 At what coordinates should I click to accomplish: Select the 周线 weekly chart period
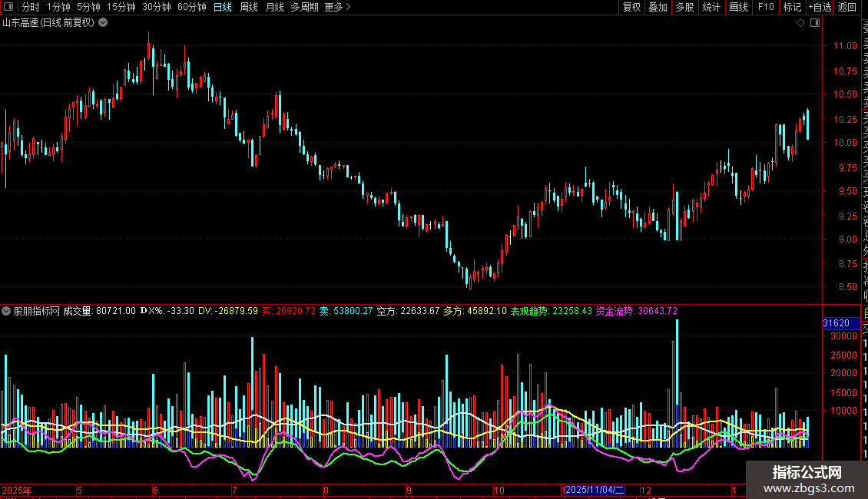249,7
